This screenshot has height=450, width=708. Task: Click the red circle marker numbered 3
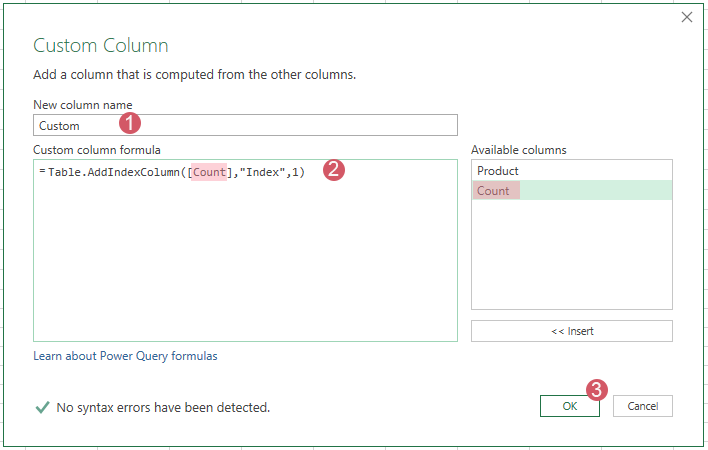pos(596,390)
